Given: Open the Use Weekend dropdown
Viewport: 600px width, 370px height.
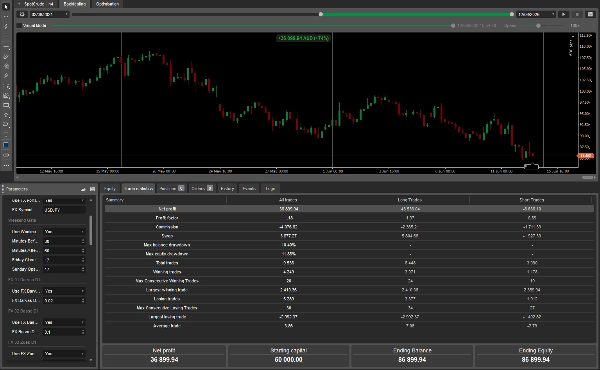Looking at the screenshot, I should click(64, 231).
